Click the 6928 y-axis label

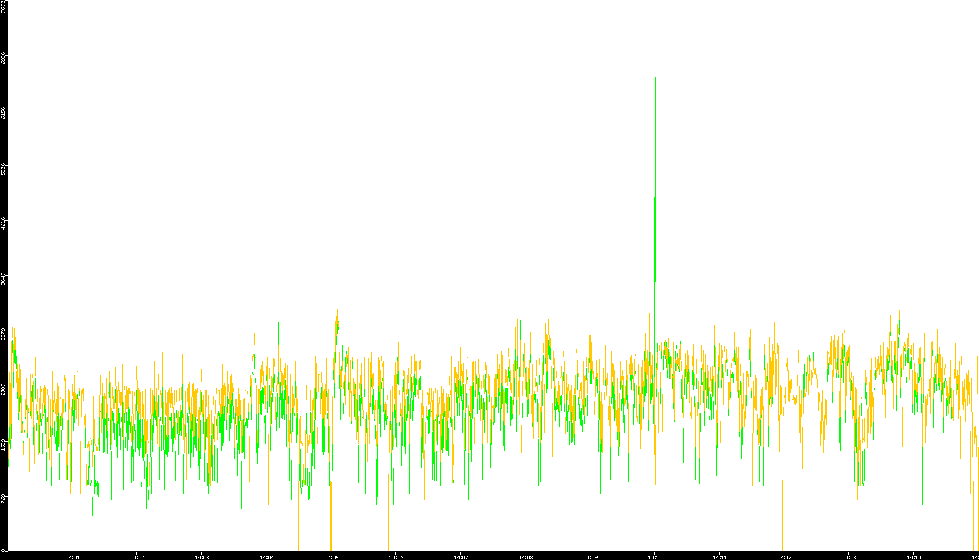[3, 58]
